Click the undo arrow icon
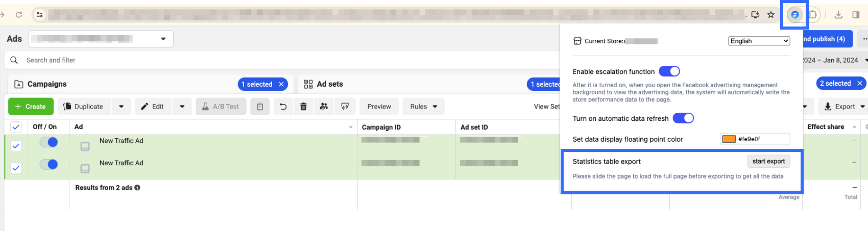The width and height of the screenshot is (868, 231). pyautogui.click(x=283, y=107)
